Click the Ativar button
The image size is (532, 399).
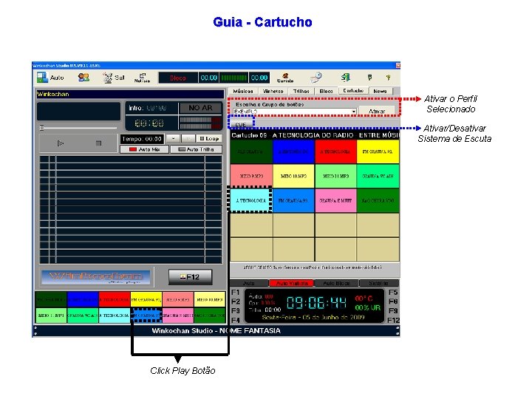click(377, 111)
